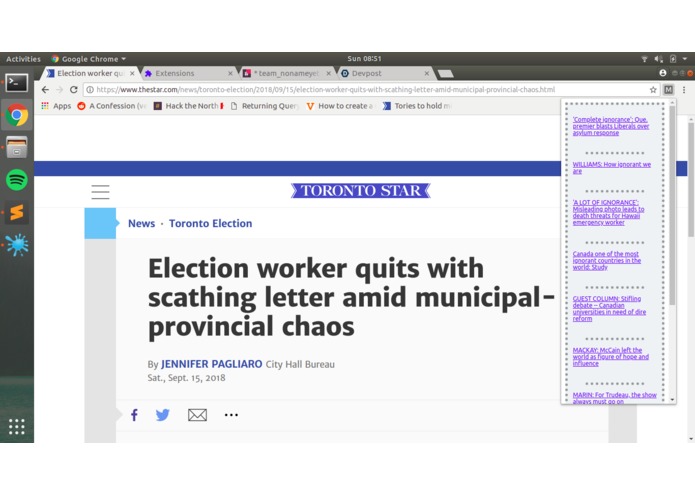Select the article headline text
695x494 pixels.
coord(351,297)
